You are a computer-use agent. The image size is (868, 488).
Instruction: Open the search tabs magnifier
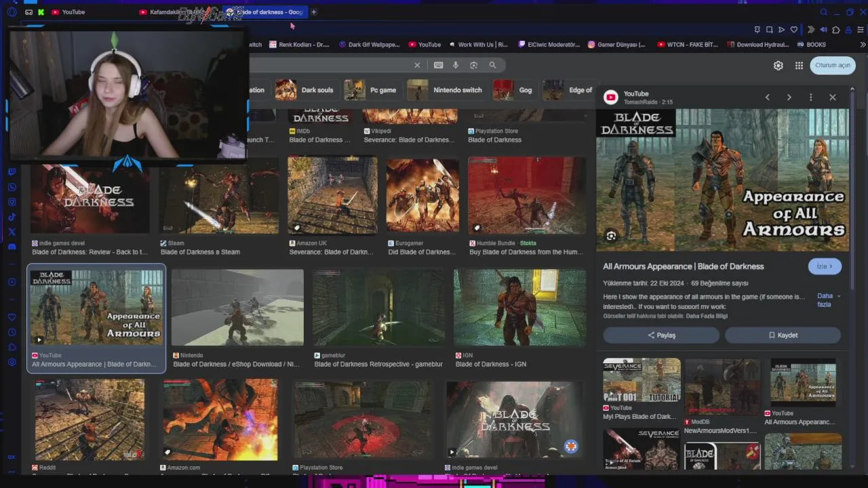coord(824,12)
